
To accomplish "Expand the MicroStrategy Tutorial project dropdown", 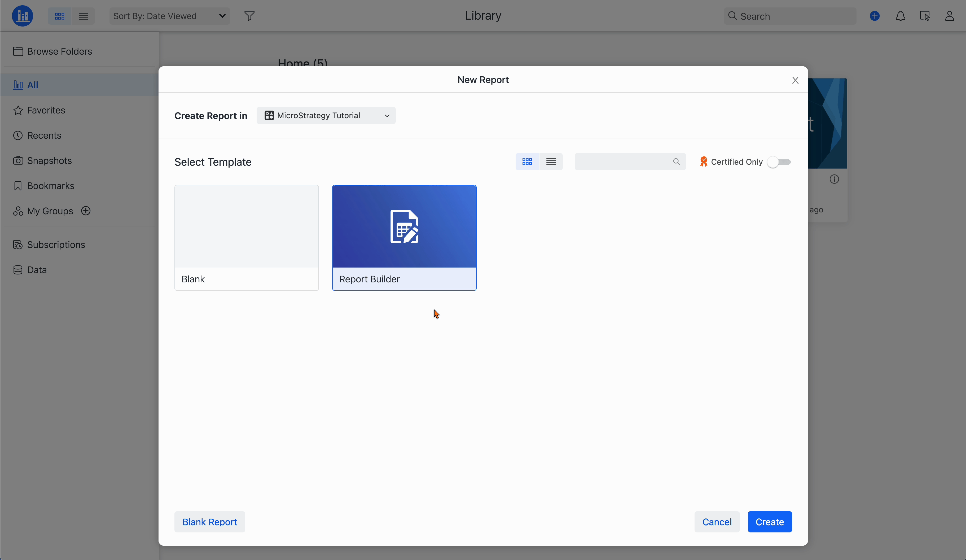I will [326, 115].
